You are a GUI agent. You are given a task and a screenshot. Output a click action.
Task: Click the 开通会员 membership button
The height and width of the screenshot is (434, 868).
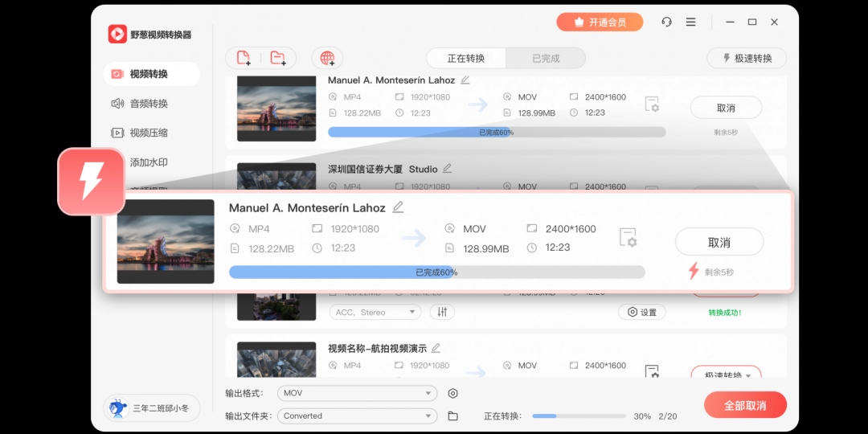tap(600, 23)
